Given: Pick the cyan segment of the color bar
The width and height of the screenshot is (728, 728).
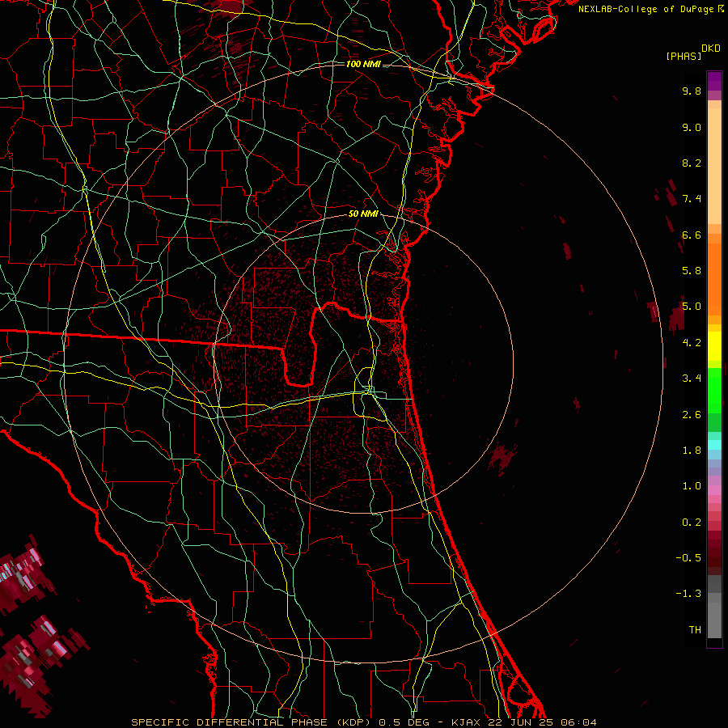Looking at the screenshot, I should (714, 445).
